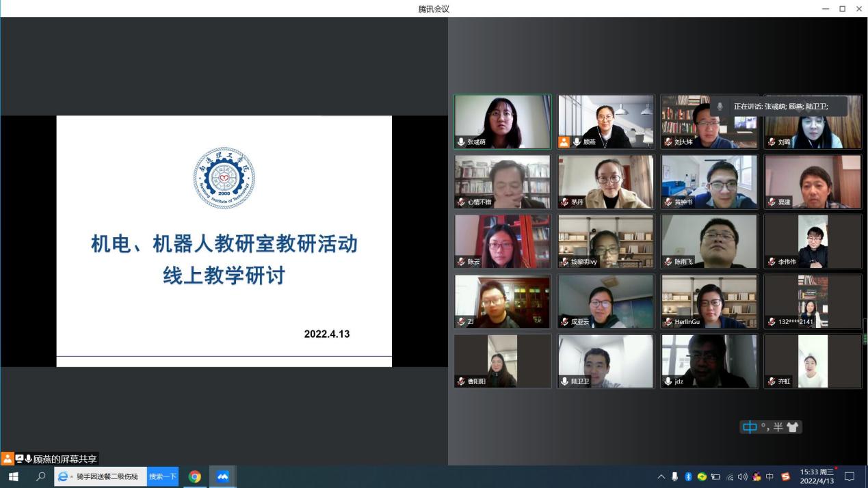Click 刘大炜's muted microphone icon
The image size is (868, 488).
(x=668, y=142)
